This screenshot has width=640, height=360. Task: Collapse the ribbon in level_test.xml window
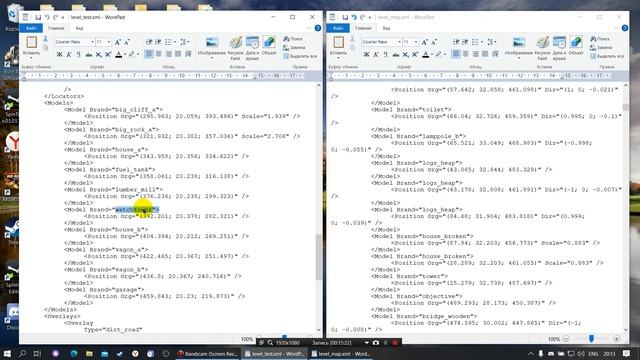pos(309,28)
